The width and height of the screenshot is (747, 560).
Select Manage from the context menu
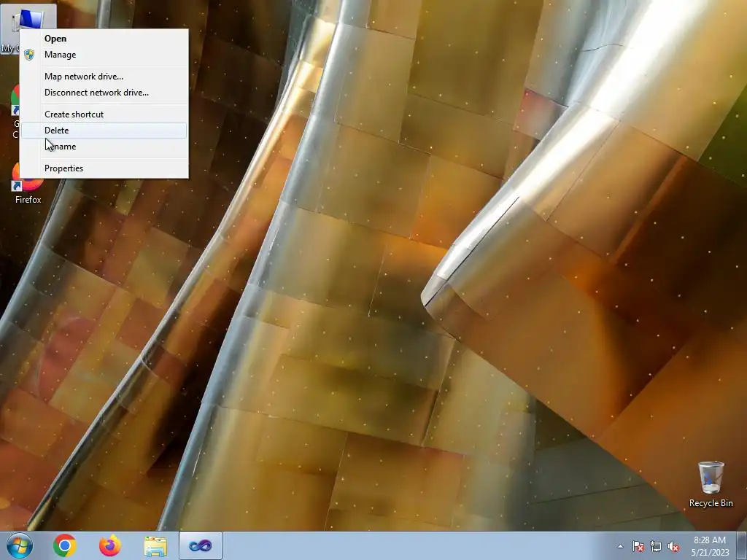[x=104, y=55]
